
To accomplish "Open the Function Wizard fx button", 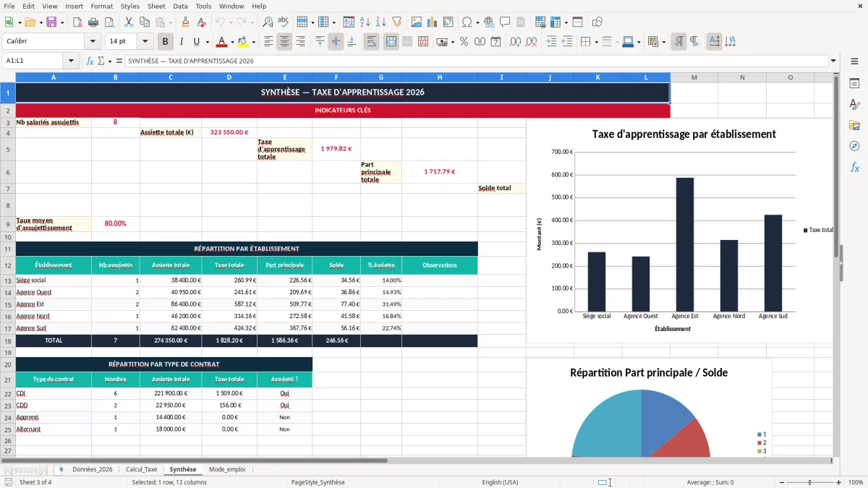I will (90, 61).
